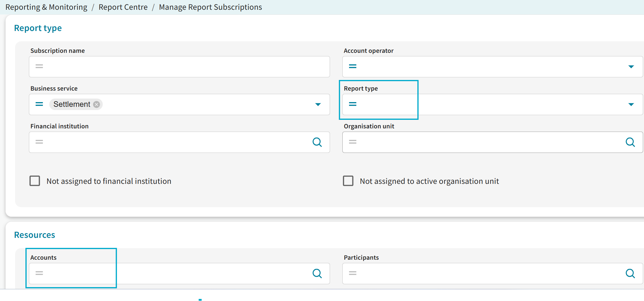The image size is (644, 301).
Task: Click the Resources section heading
Action: 35,235
